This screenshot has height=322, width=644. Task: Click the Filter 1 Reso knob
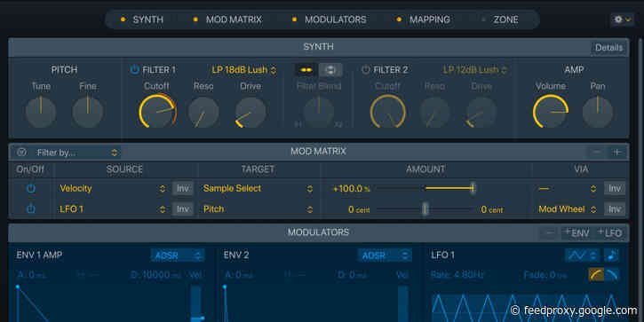coord(203,112)
